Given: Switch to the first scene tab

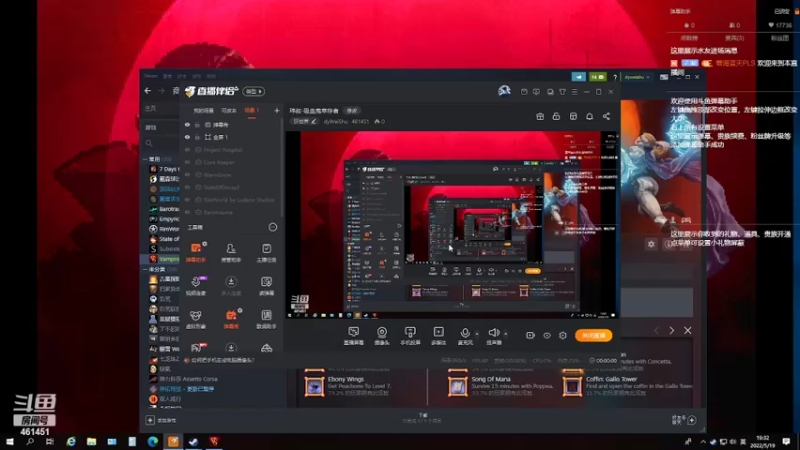Looking at the screenshot, I should click(x=203, y=110).
